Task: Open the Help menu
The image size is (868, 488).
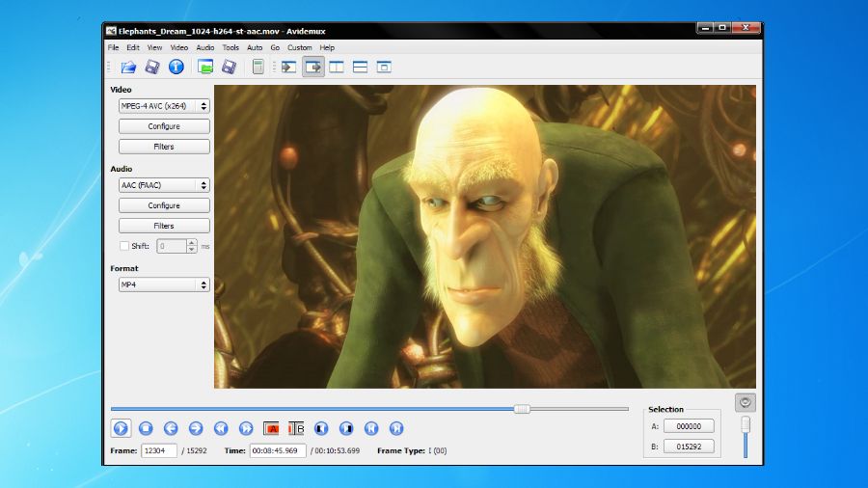Action: [x=327, y=47]
